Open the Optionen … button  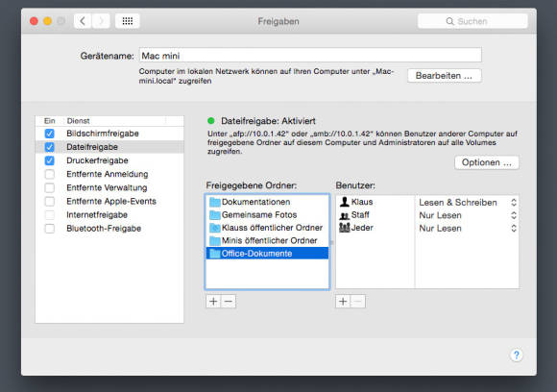[x=487, y=162]
